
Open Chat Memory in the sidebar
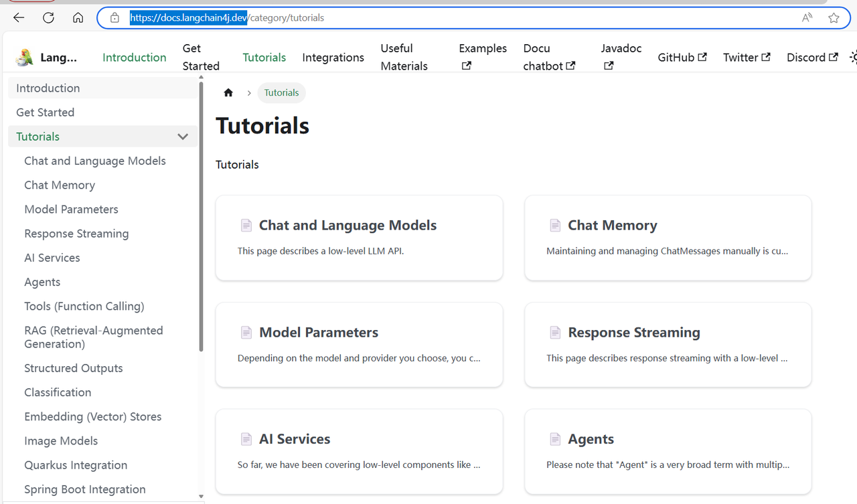click(60, 185)
